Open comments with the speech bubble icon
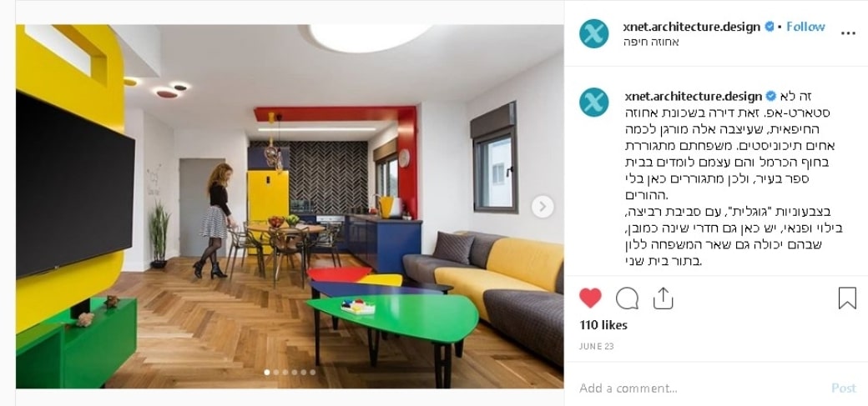The width and height of the screenshot is (868, 406). (627, 298)
